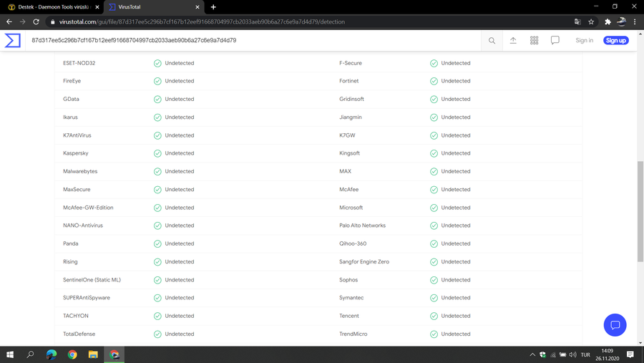Click the browser back arrow
644x363 pixels.
click(9, 21)
